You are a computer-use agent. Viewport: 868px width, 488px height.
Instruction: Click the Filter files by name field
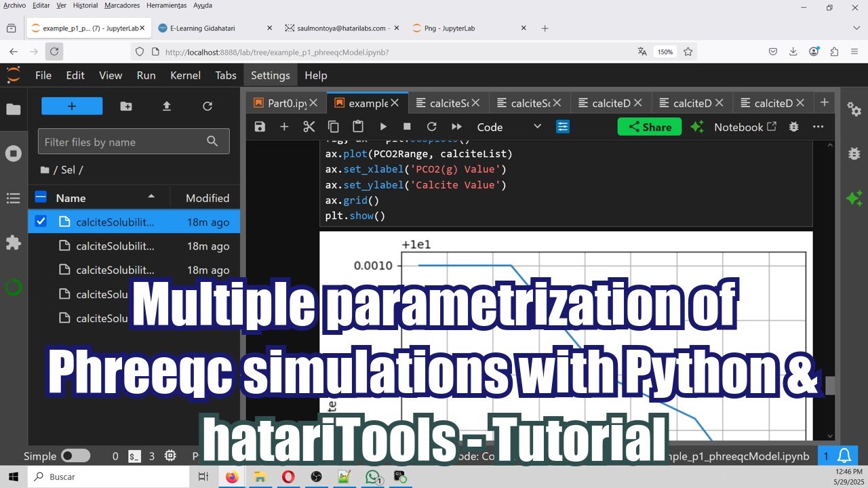click(x=134, y=142)
